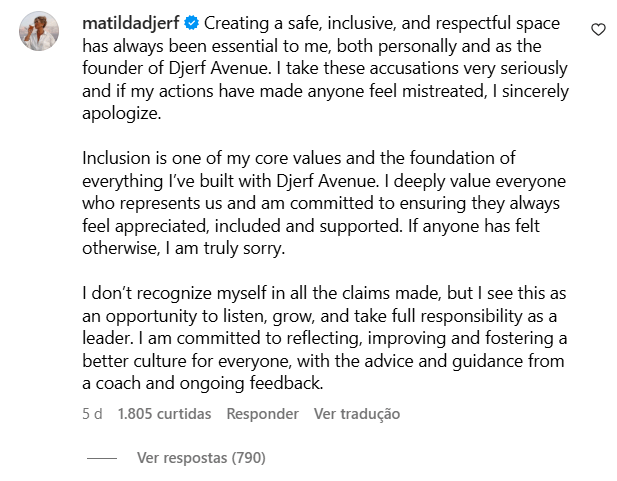The height and width of the screenshot is (481, 617).
Task: Click the paragraph starting "Inclusion is one"
Action: coord(324,203)
